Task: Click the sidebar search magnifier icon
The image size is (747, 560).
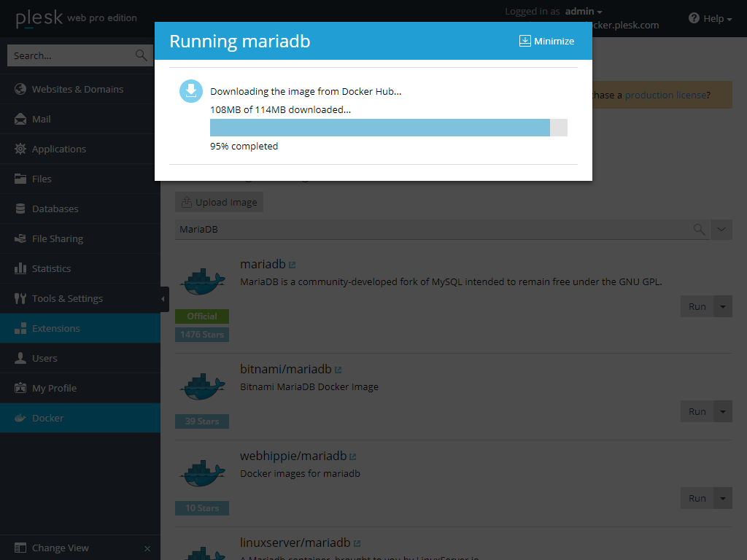Action: 141,55
